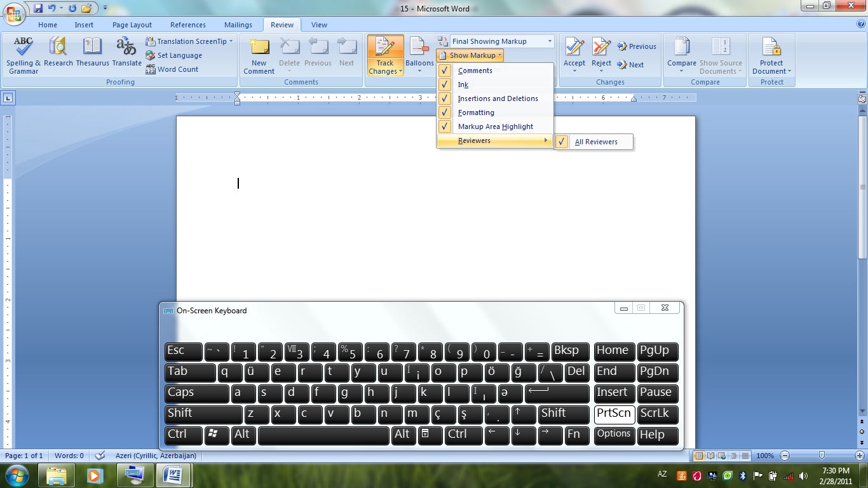Go to Previous change
This screenshot has width=868, height=488.
(x=636, y=46)
